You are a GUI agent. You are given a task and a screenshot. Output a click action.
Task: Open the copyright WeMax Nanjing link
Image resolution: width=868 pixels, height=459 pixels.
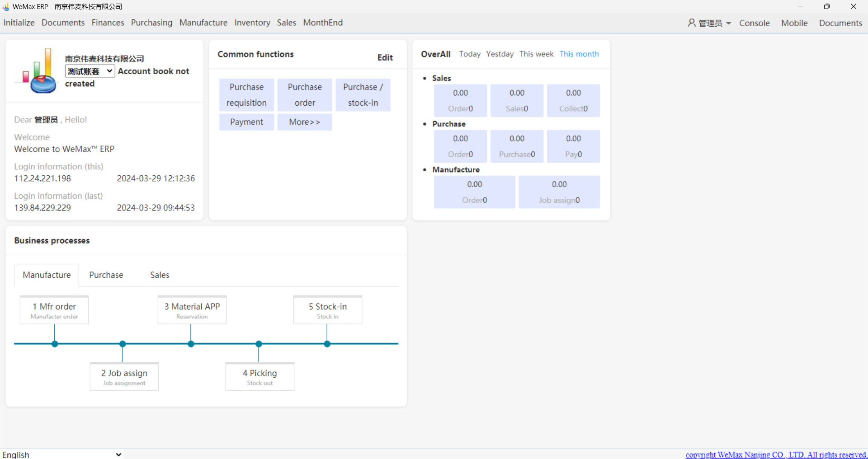[x=775, y=454]
